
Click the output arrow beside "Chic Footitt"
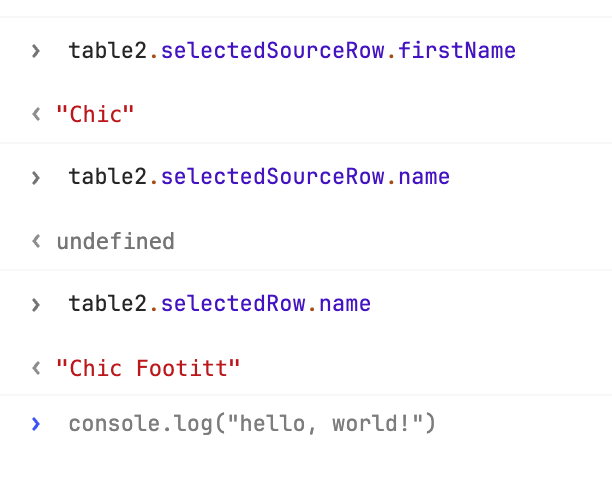37,368
